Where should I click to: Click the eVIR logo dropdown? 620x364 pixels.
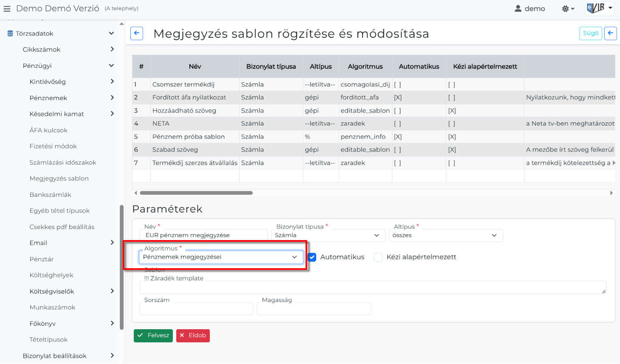599,8
